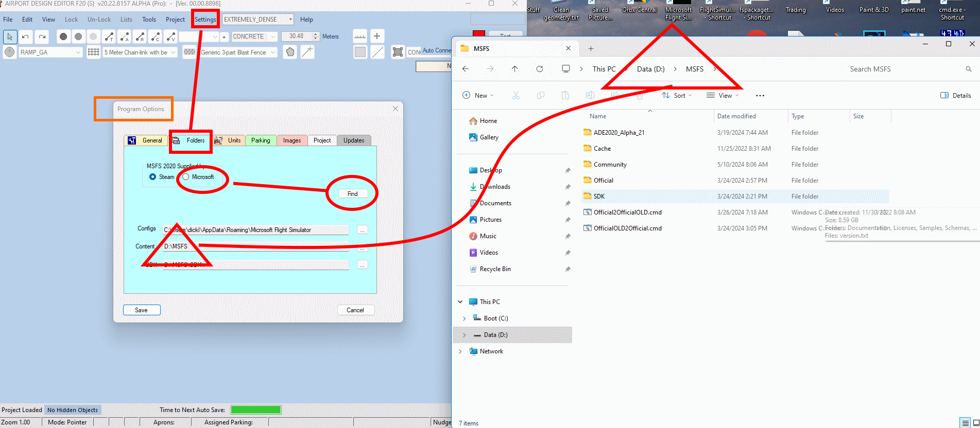Click Cancel in Program Options
Image resolution: width=980 pixels, height=428 pixels.
355,310
